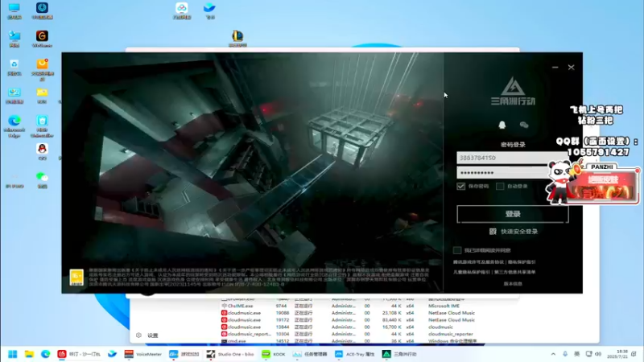Open 快速安全登录 quick secure login
The height and width of the screenshot is (362, 644).
(514, 232)
